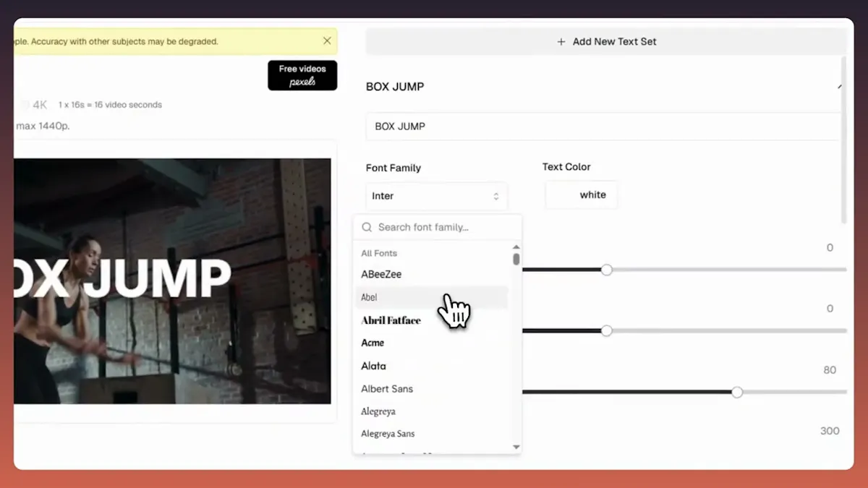Click the white text color swatch
Image resolution: width=868 pixels, height=488 pixels.
[x=582, y=195]
